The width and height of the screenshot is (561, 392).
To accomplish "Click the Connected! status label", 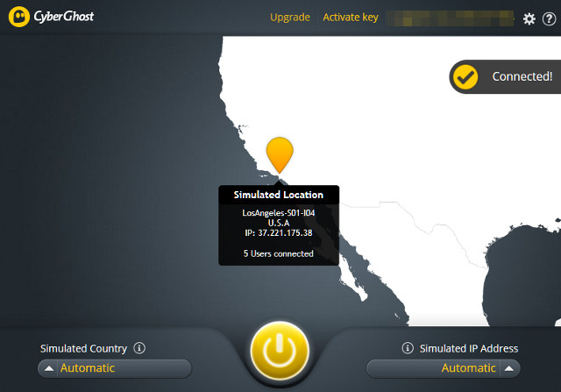I will (x=522, y=76).
